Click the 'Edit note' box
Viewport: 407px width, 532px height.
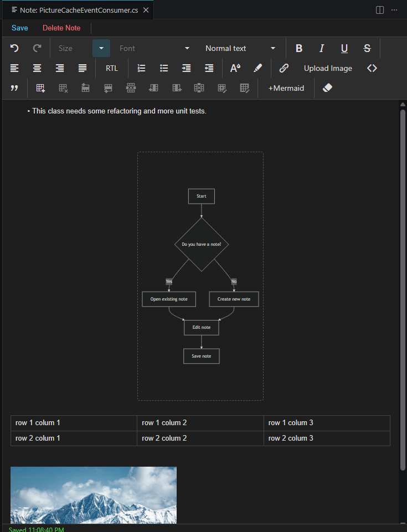[202, 327]
